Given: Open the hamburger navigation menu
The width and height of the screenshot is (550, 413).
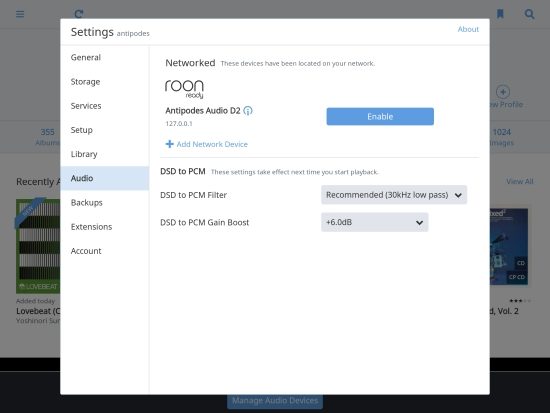Looking at the screenshot, I should [20, 14].
